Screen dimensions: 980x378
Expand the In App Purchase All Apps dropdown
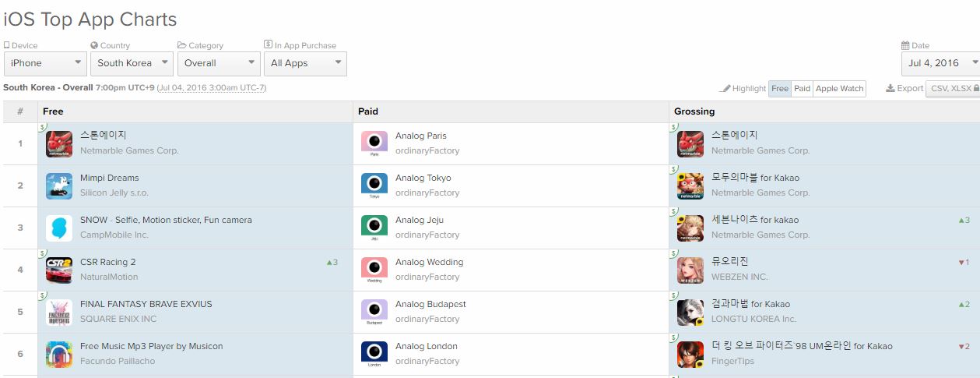tap(305, 63)
